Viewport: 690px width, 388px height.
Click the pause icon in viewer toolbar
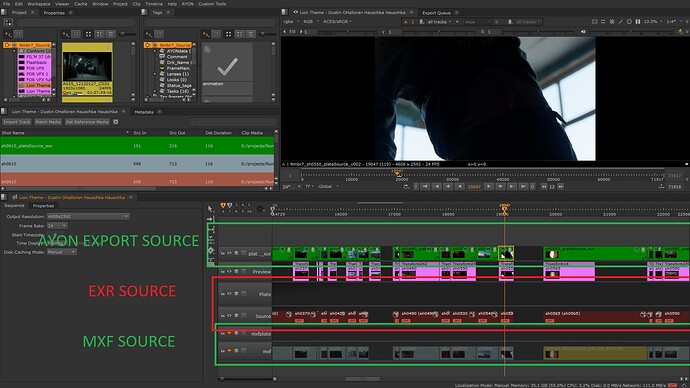[638, 22]
